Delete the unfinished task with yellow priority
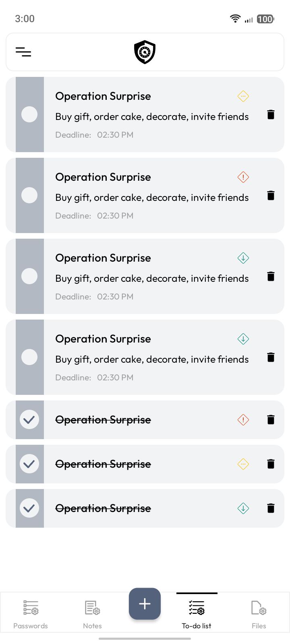The image size is (290, 644). click(x=271, y=115)
